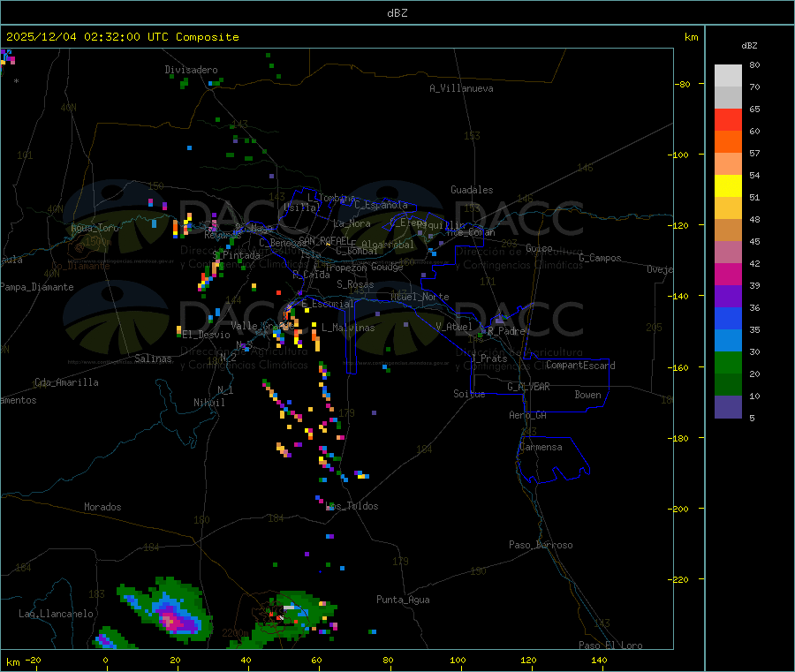Viewport: 795px width, 672px height.
Task: Click the G_ALVEAR city label
Action: click(x=528, y=387)
